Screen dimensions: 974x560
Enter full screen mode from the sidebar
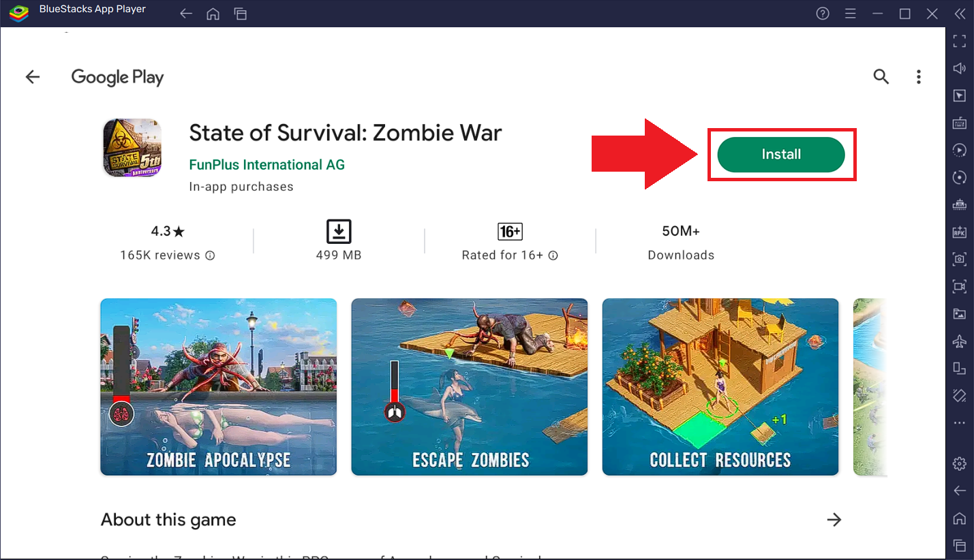(x=960, y=41)
